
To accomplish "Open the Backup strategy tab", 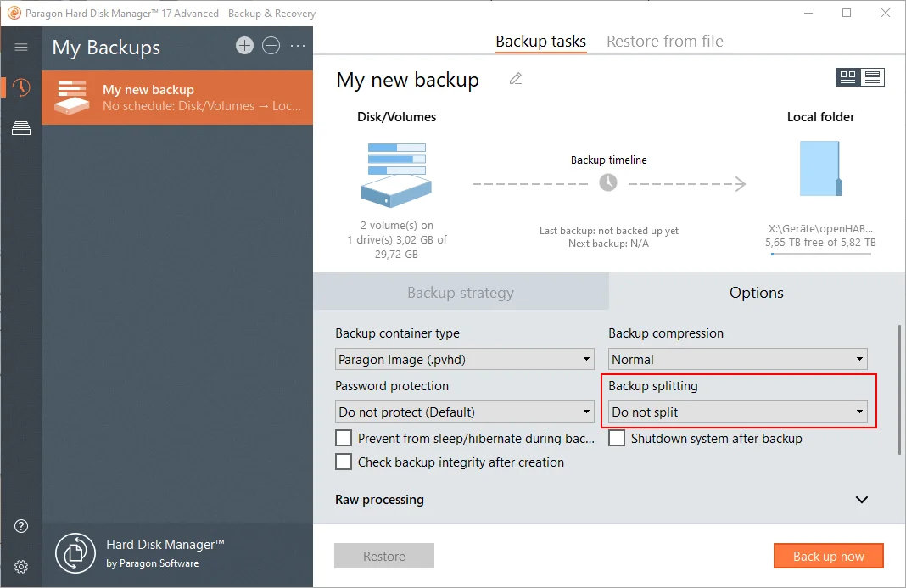I will [461, 293].
